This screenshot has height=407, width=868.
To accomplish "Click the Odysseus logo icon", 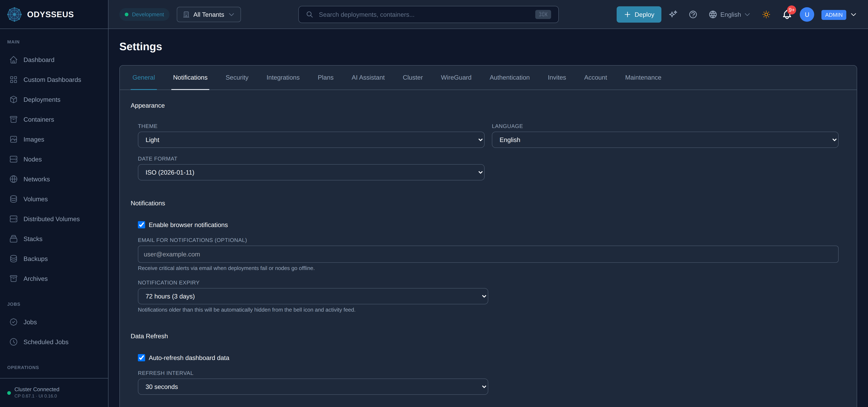I will pos(14,14).
